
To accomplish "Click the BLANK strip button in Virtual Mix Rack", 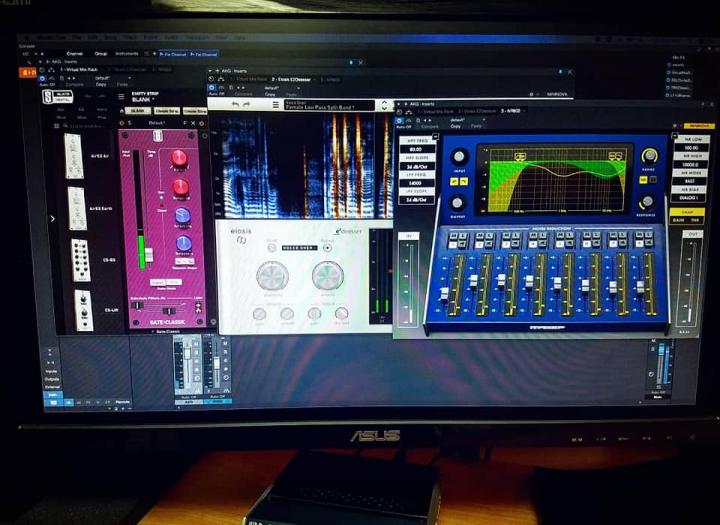I will (x=138, y=111).
